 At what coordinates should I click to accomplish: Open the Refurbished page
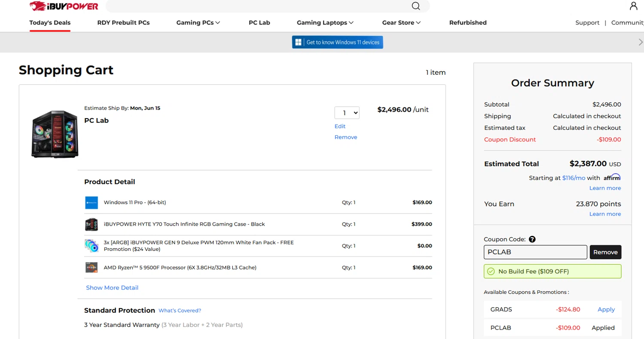click(468, 23)
